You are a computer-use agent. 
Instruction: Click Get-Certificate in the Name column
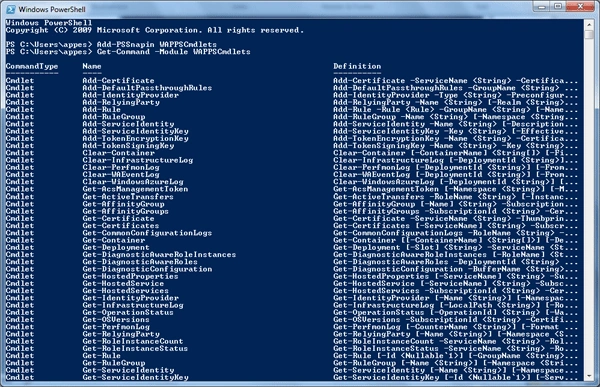click(x=118, y=219)
